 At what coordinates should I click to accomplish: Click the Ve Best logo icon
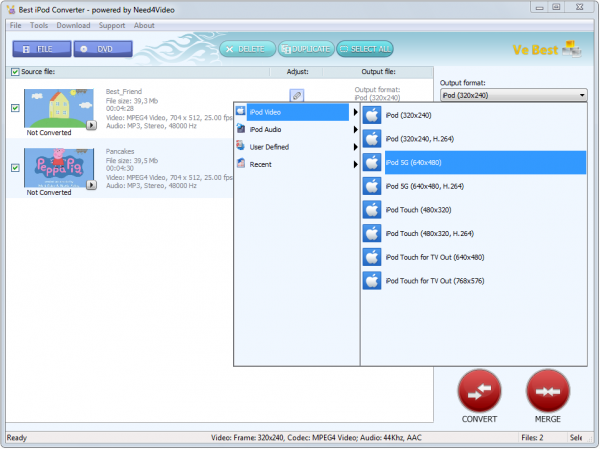pos(573,50)
